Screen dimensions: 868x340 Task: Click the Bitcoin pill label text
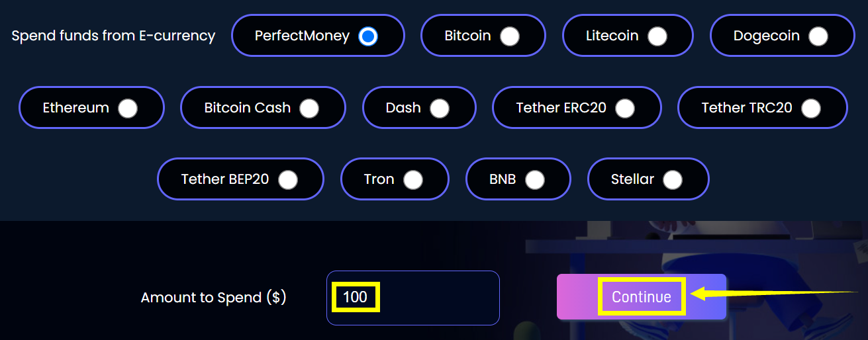point(467,36)
